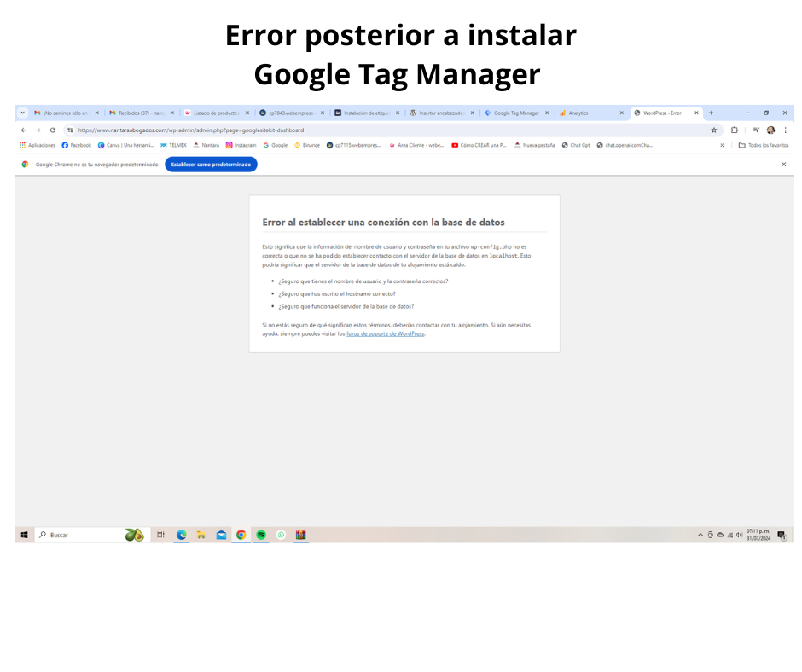This screenshot has height=672, width=802.
Task: Open the Windows Start menu
Action: (x=24, y=535)
